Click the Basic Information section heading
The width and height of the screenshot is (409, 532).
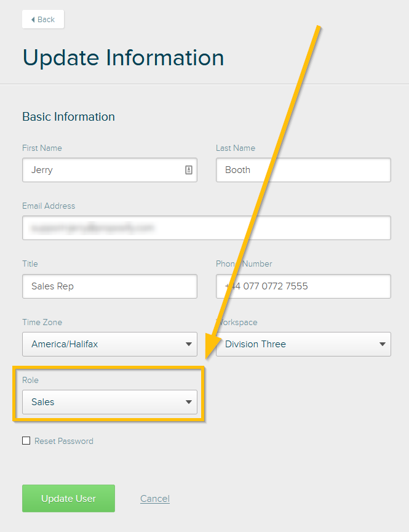(x=68, y=117)
